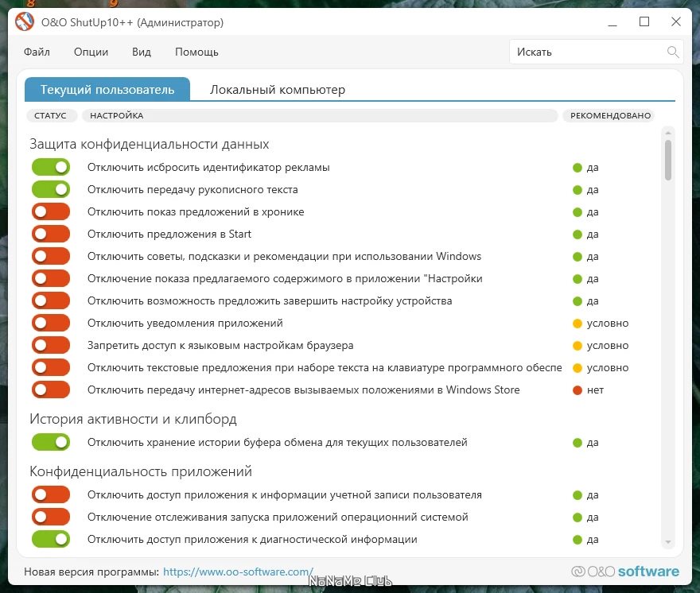Screen dimensions: 700x593
Task: Click 'Защита конфиденциальности данных' section heading
Action: click(150, 144)
